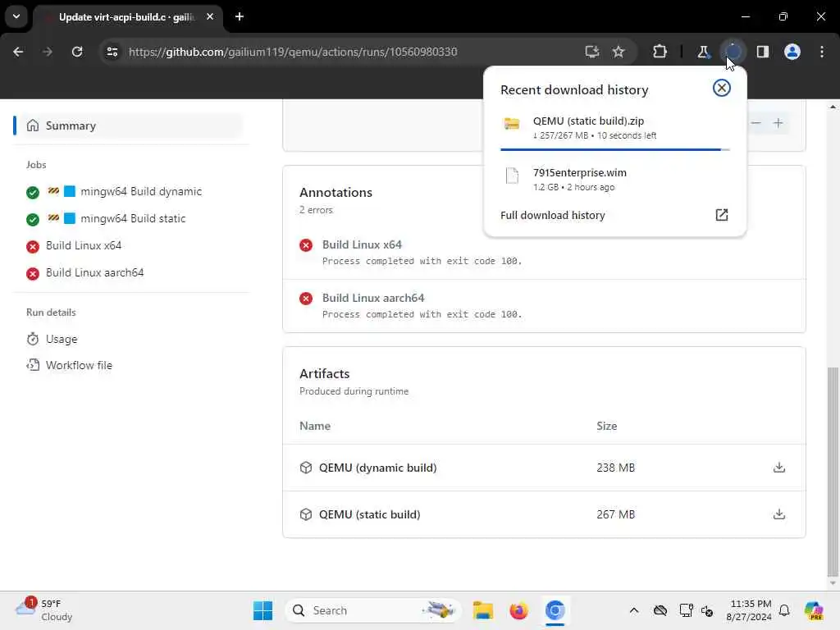Open File Explorer from the taskbar
The width and height of the screenshot is (840, 630).
482,610
